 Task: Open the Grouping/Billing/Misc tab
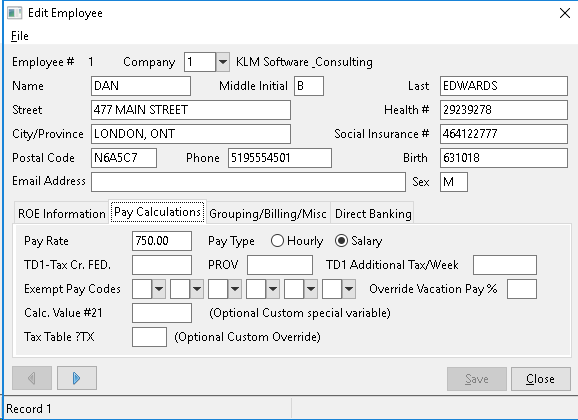[x=268, y=214]
